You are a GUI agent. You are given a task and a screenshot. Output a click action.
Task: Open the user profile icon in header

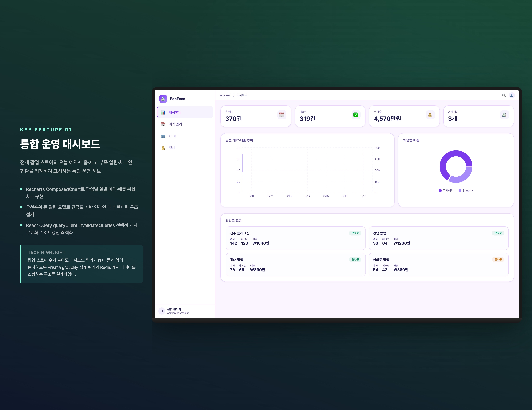[512, 95]
